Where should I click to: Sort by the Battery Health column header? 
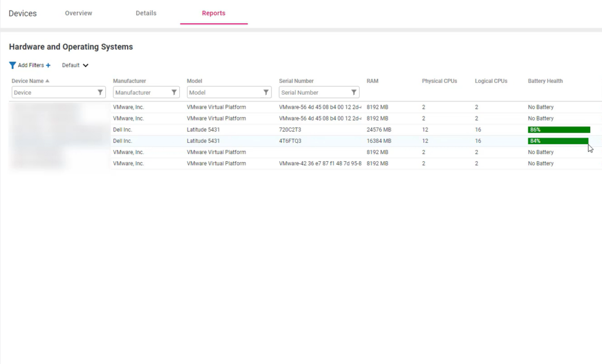(545, 81)
